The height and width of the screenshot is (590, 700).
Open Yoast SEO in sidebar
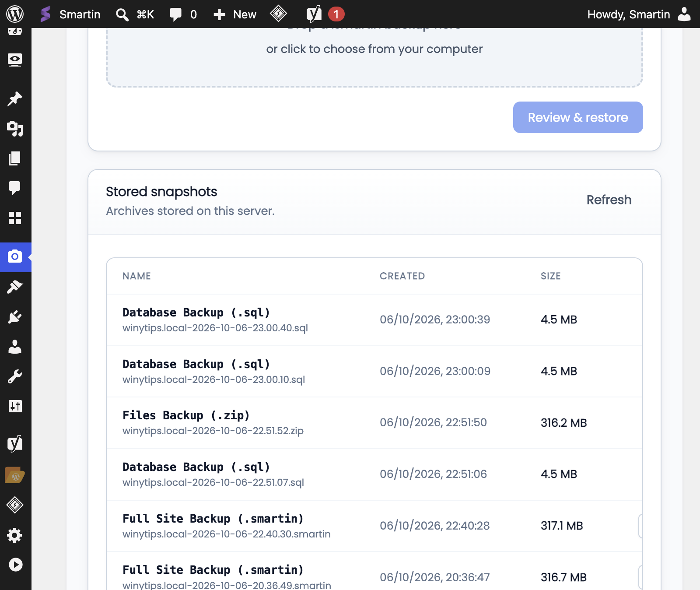coord(15,443)
